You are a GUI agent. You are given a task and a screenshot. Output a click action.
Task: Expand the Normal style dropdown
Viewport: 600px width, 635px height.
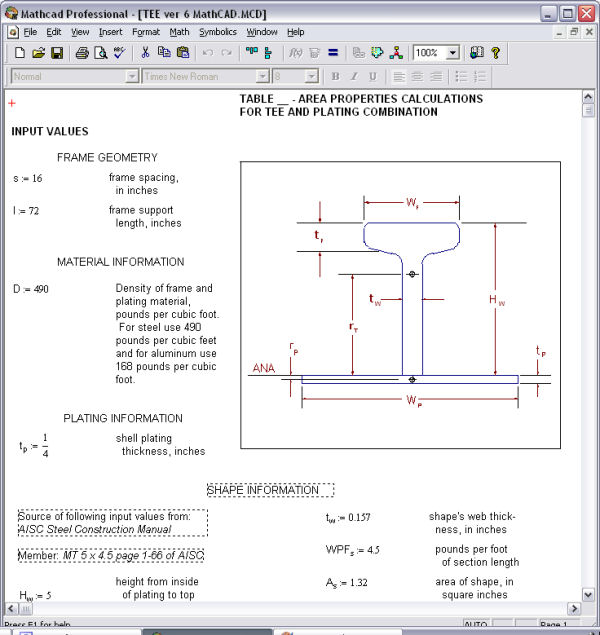(x=132, y=77)
